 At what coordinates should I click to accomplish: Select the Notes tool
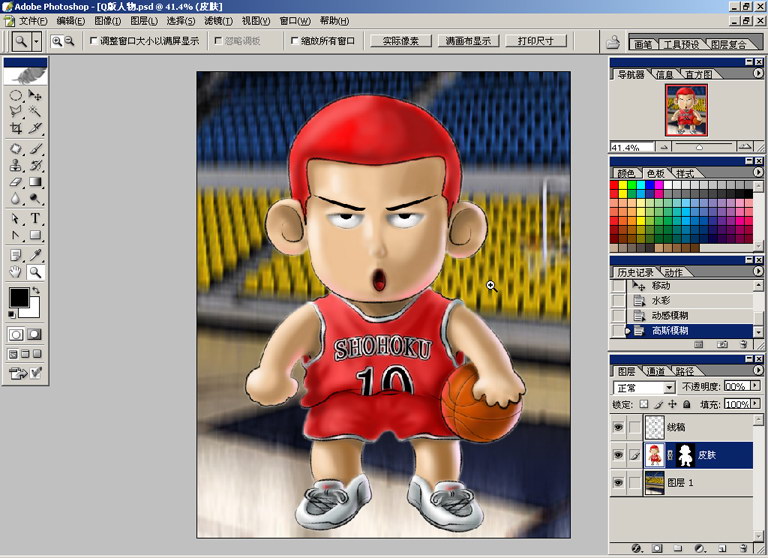(16, 255)
